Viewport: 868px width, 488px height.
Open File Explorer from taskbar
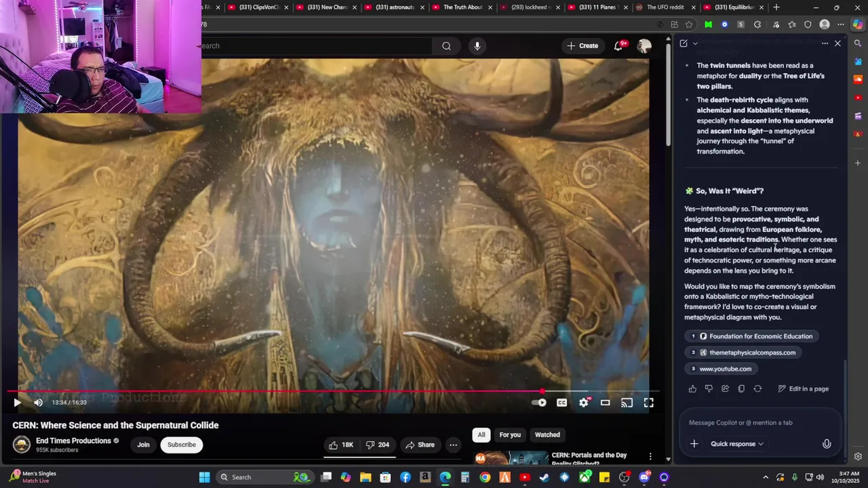[x=366, y=477]
